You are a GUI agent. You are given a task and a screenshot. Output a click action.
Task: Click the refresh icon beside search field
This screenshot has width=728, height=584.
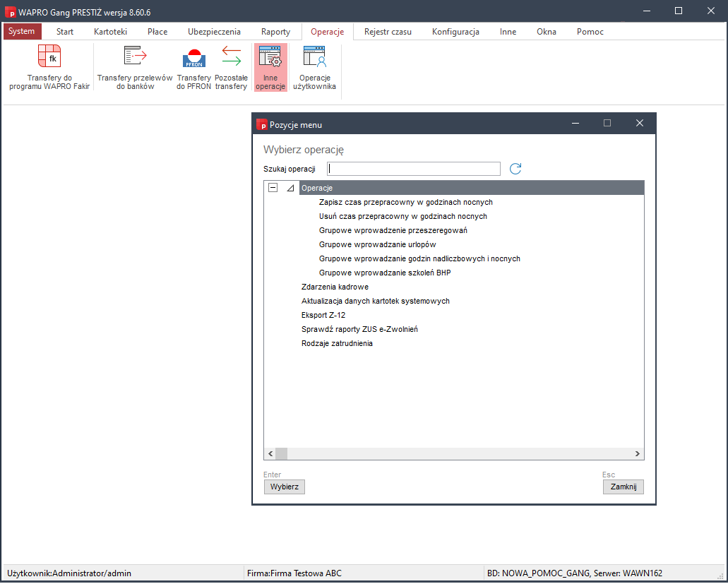[515, 169]
